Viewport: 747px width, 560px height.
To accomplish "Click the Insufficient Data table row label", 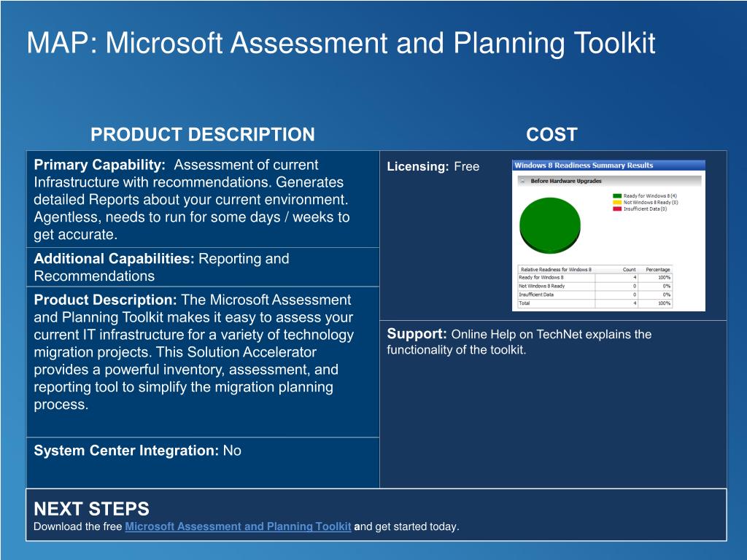I will 536,295.
